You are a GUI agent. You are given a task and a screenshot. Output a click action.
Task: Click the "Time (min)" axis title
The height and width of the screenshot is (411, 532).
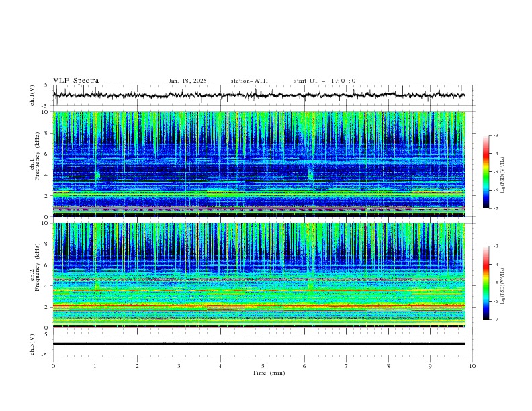[x=269, y=373]
